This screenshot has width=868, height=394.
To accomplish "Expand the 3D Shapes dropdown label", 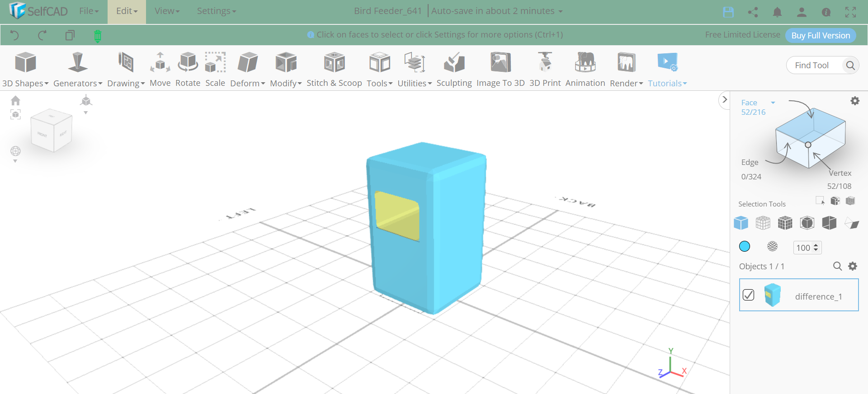I will point(25,84).
